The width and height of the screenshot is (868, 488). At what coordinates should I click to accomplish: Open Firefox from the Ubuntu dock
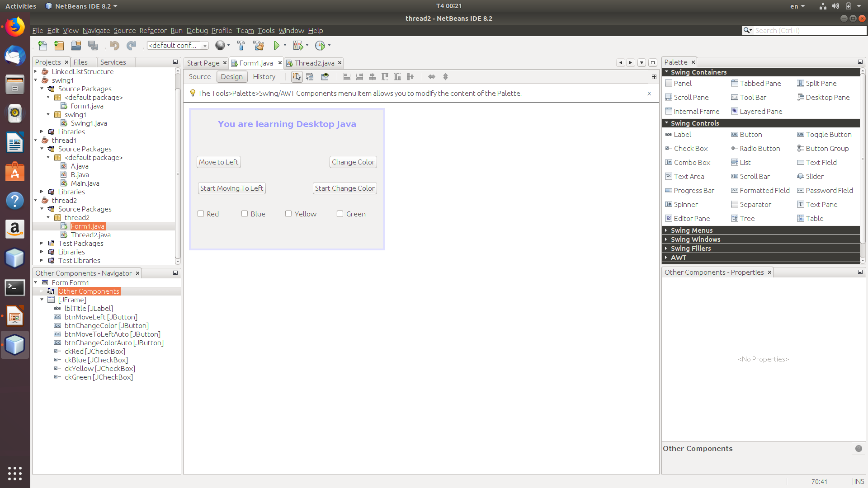click(x=15, y=27)
